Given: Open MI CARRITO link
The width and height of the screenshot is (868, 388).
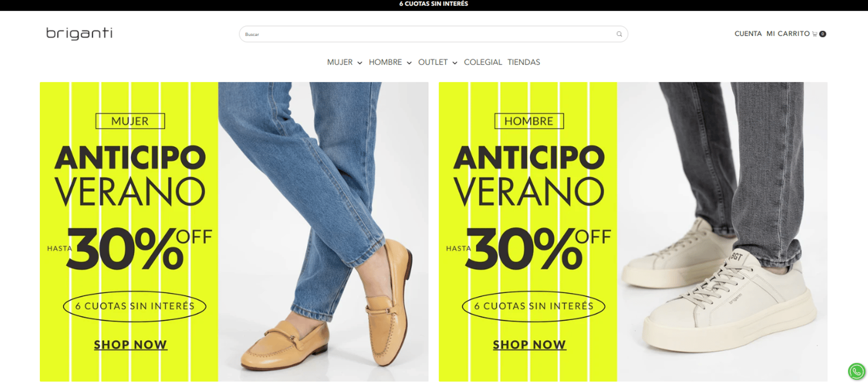Looking at the screenshot, I should coord(788,34).
